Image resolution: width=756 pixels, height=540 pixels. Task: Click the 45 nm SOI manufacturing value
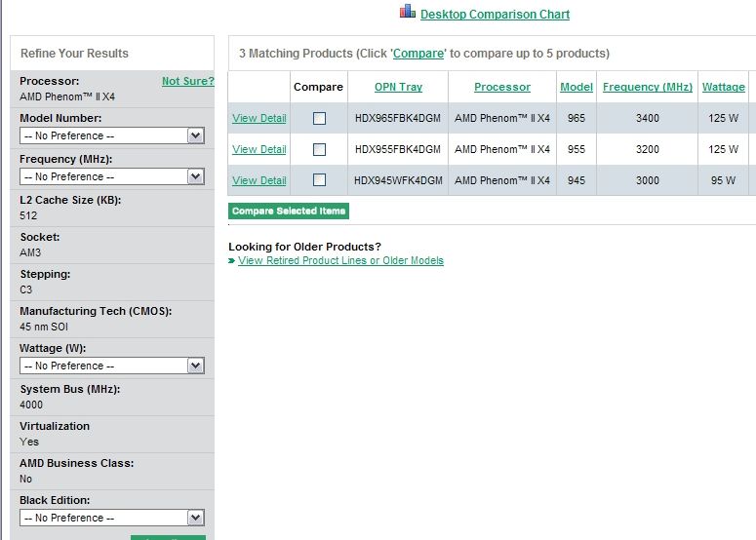point(44,328)
